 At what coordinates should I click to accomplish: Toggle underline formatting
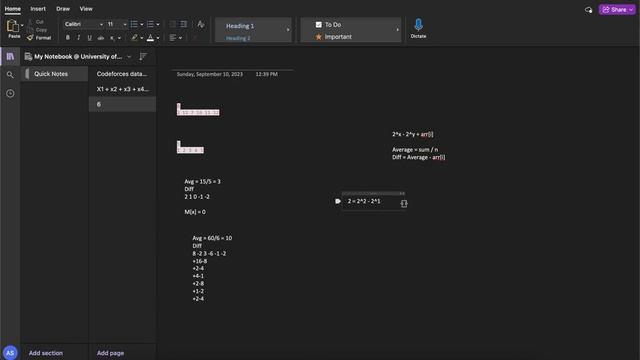pyautogui.click(x=89, y=38)
